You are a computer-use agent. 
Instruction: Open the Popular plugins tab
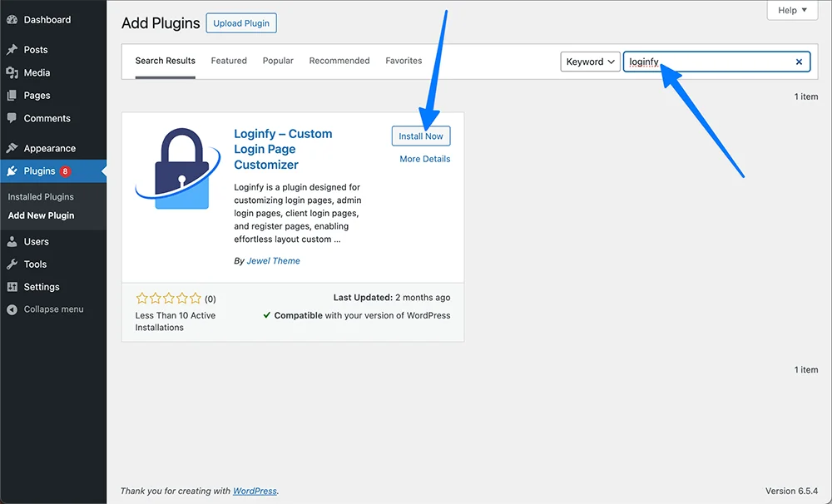click(x=278, y=61)
